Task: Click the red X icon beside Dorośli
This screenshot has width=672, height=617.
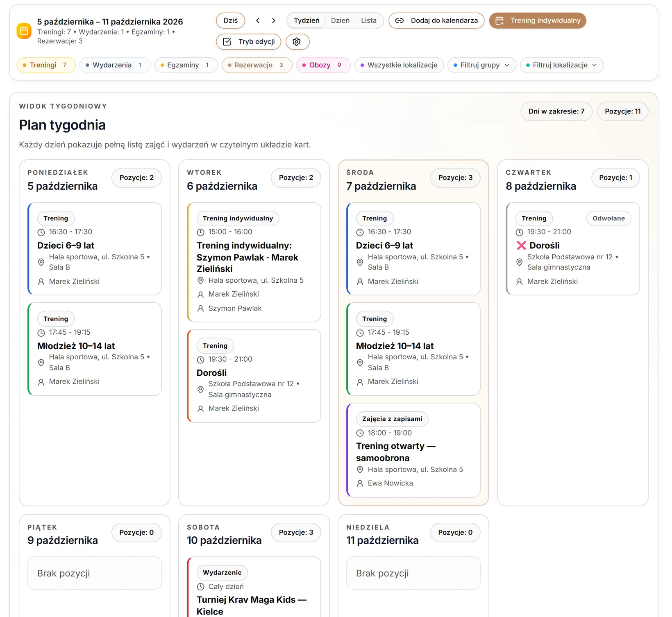Action: pos(521,245)
